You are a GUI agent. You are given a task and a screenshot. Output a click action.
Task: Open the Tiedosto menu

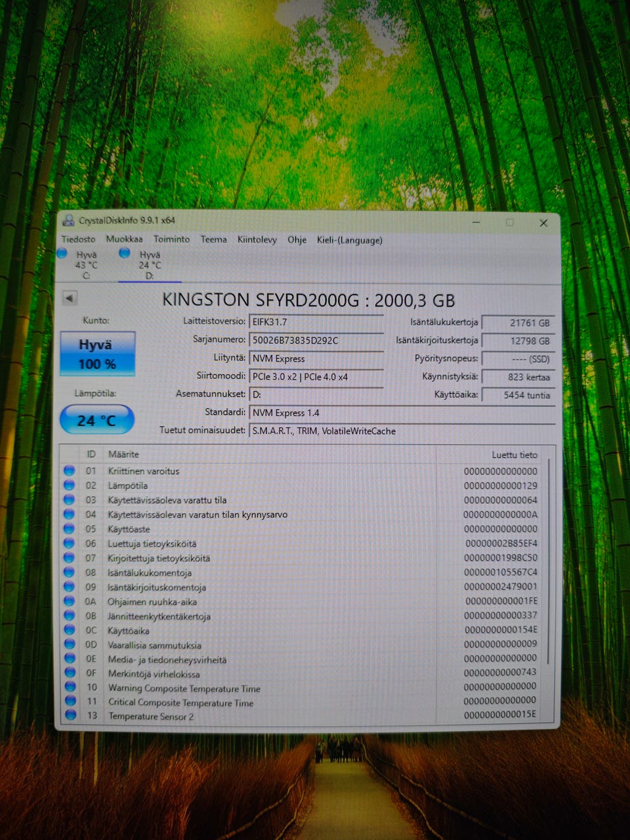(78, 240)
